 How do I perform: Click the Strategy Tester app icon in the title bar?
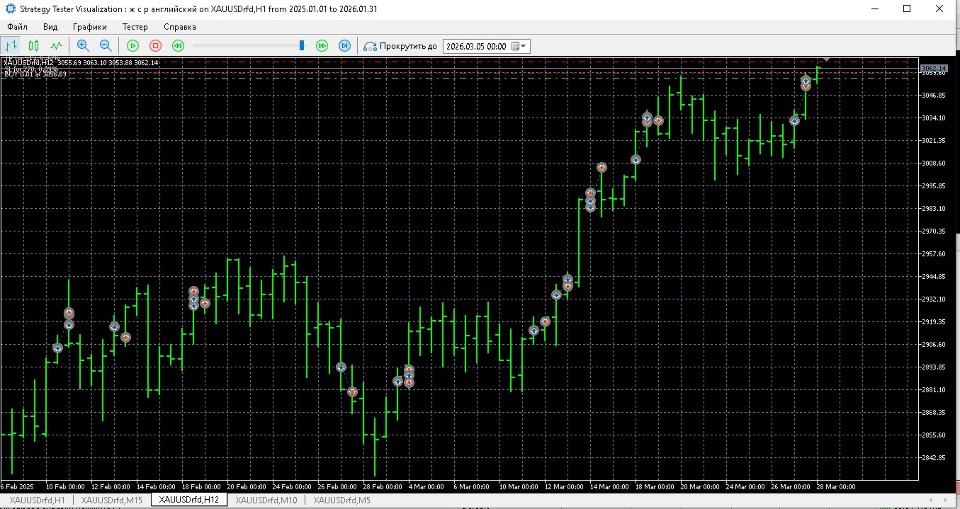[9, 9]
